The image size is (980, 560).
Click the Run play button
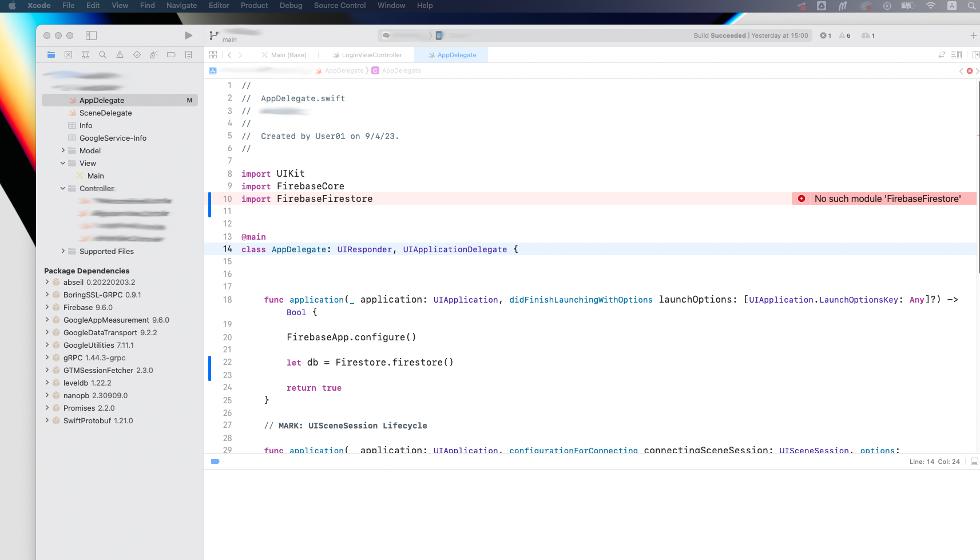(188, 35)
